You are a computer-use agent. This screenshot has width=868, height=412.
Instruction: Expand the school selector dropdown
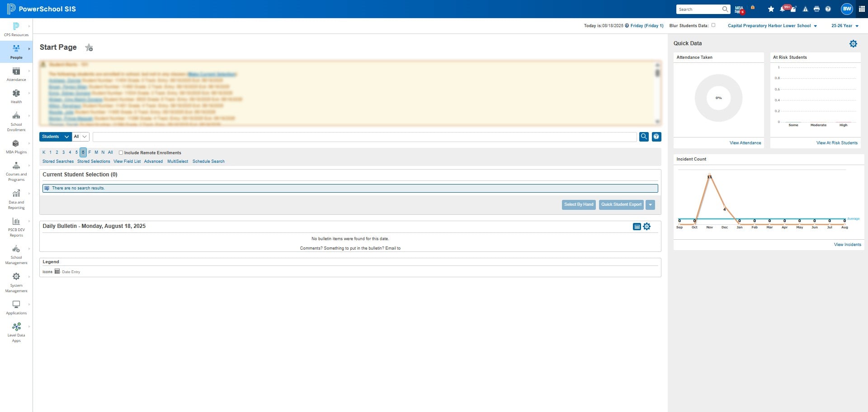772,26
